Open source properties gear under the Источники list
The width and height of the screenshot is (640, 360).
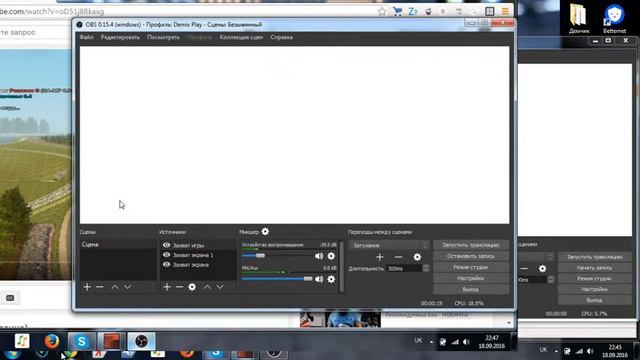pyautogui.click(x=192, y=287)
